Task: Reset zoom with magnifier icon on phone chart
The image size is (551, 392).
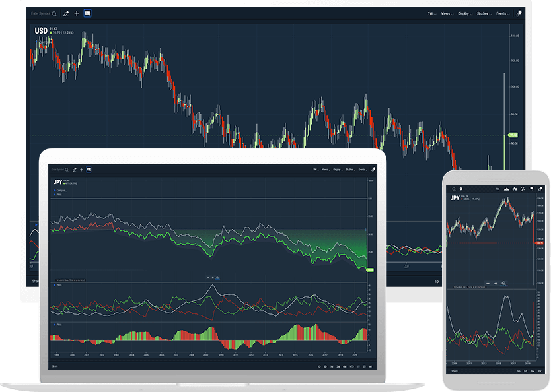Action: pos(503,283)
